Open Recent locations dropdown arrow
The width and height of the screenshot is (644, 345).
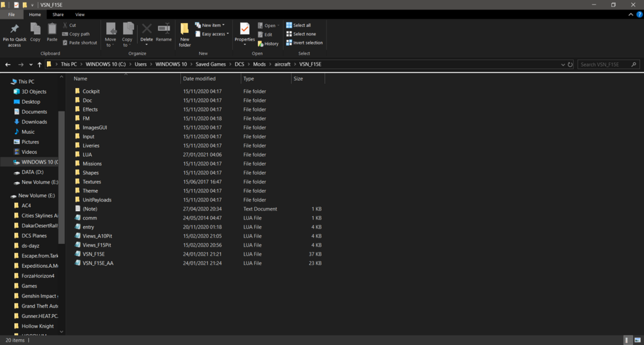pos(31,64)
